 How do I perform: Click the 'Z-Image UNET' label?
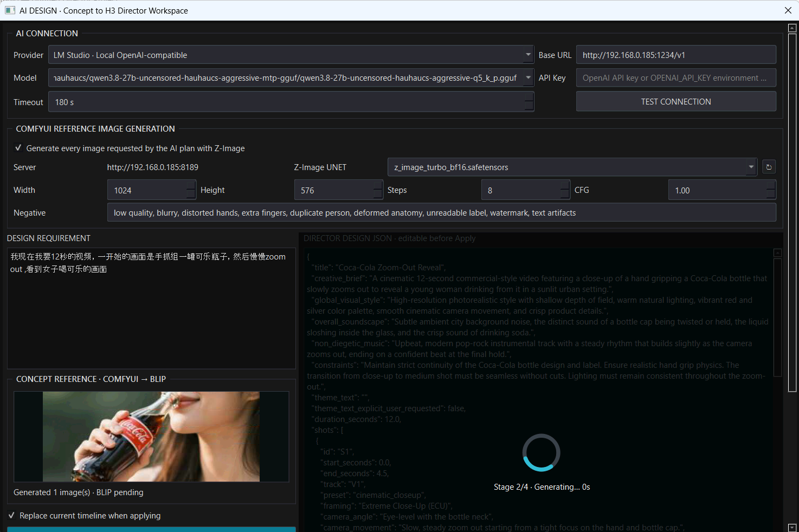pyautogui.click(x=320, y=167)
